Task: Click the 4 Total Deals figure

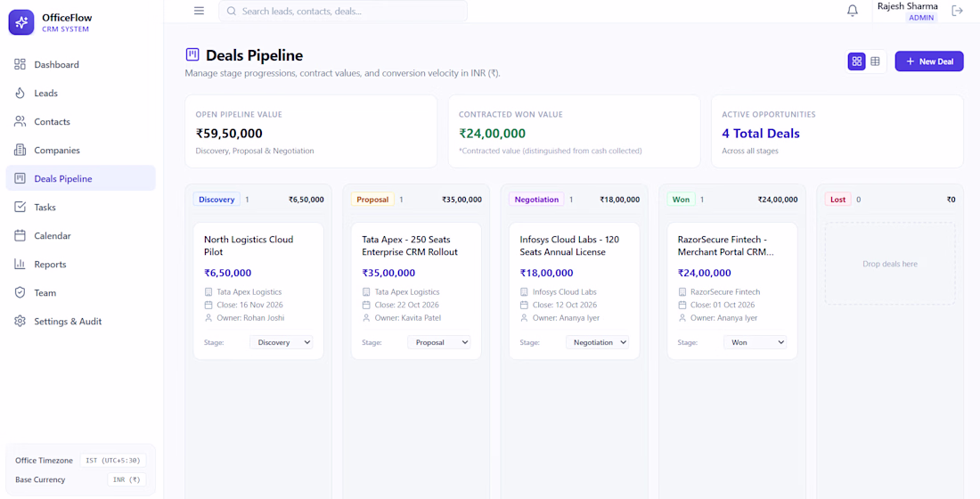Action: [x=761, y=133]
